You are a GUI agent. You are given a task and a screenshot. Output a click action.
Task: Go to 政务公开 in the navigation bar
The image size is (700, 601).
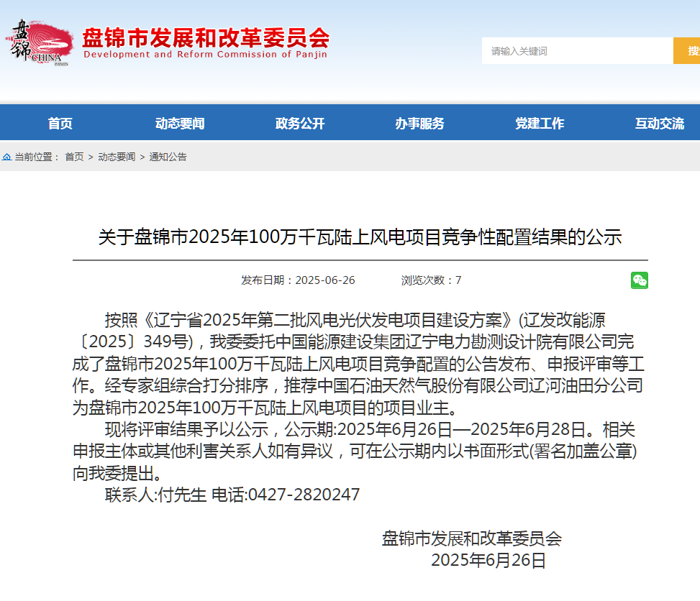300,124
